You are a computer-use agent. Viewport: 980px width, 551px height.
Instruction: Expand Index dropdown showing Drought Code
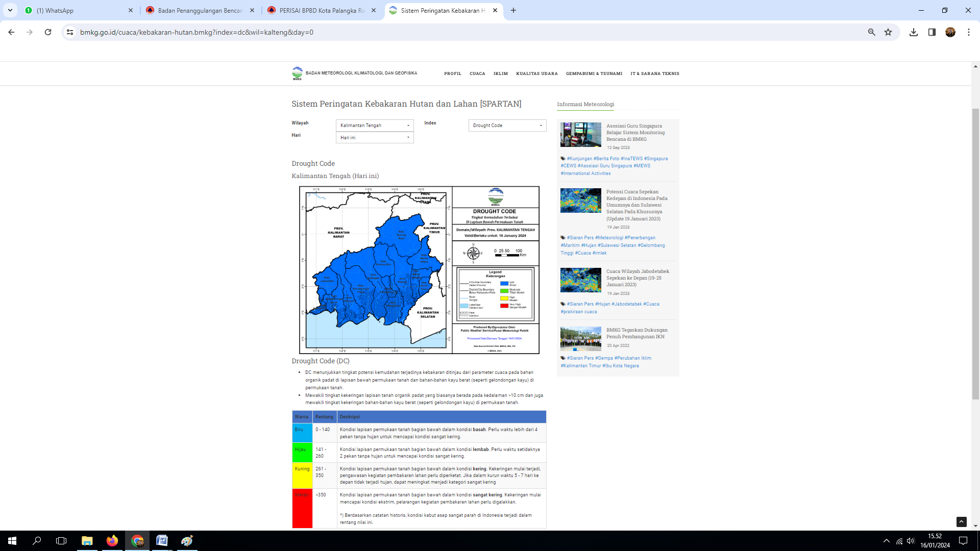(507, 126)
